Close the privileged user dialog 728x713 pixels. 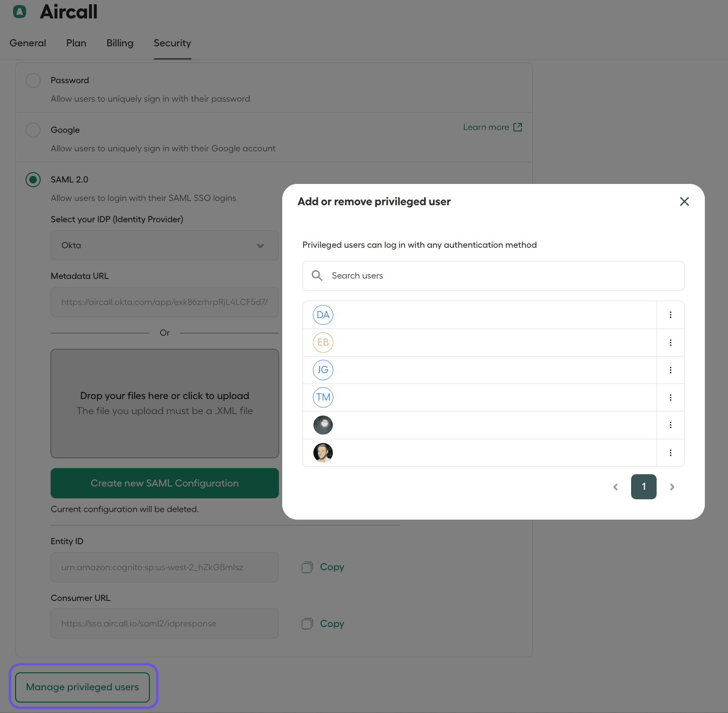(x=684, y=201)
